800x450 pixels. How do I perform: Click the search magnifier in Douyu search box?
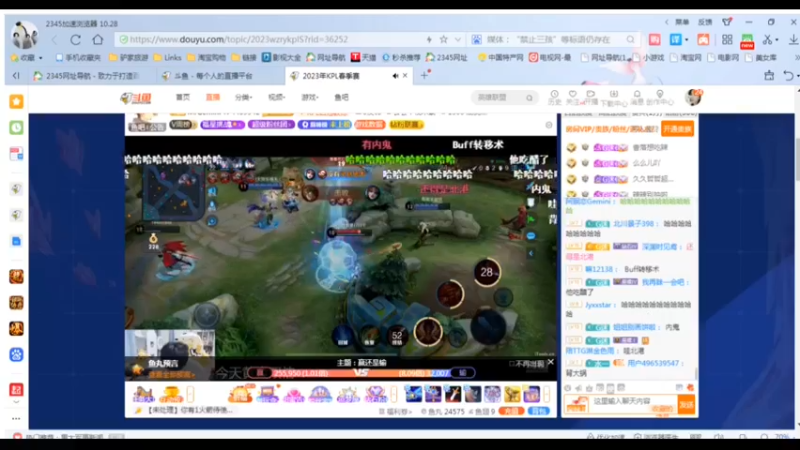click(x=529, y=97)
